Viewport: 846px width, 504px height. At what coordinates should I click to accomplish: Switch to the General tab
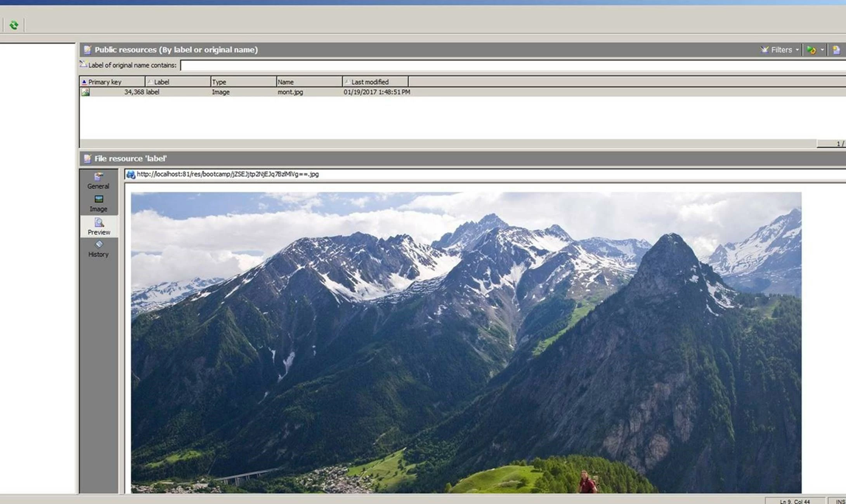pyautogui.click(x=98, y=181)
